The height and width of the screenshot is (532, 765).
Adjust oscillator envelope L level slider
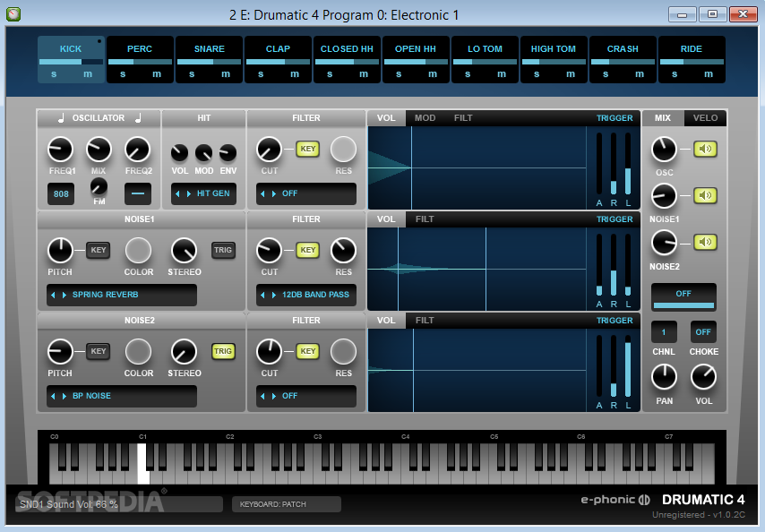628,163
